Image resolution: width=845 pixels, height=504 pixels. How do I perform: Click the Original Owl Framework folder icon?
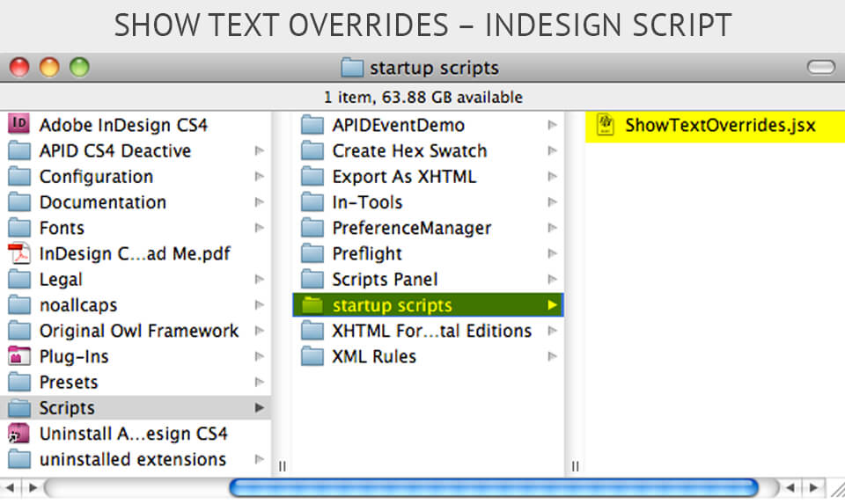coord(19,330)
